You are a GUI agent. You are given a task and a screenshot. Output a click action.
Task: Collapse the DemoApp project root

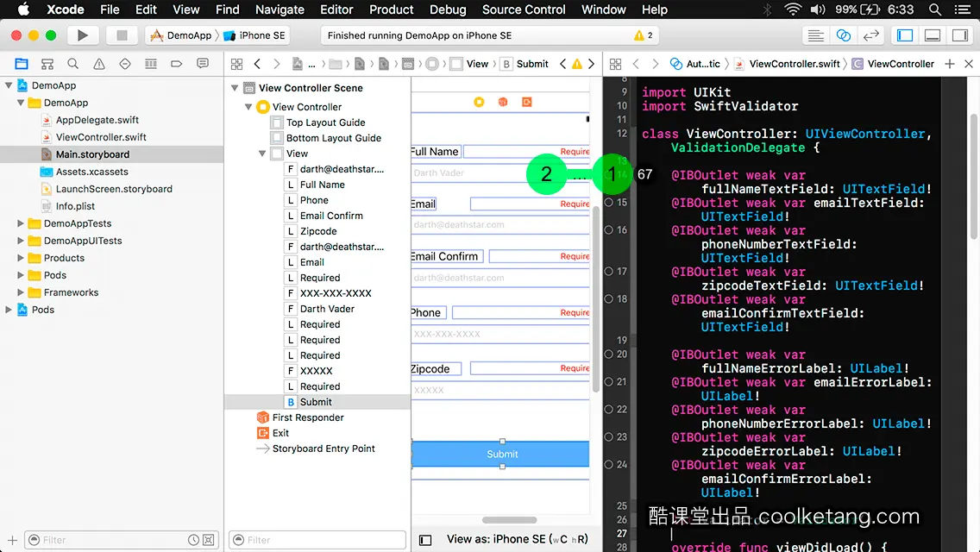click(9, 85)
